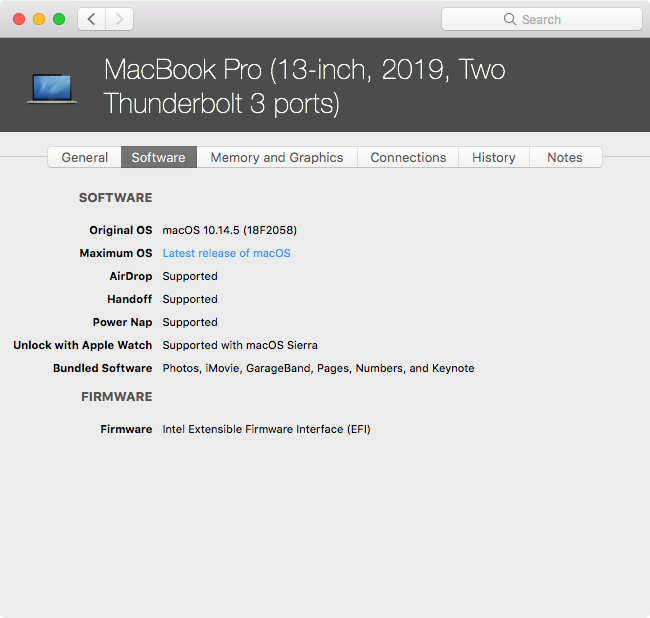Click the Power Nap label
This screenshot has width=650, height=618.
click(x=122, y=322)
